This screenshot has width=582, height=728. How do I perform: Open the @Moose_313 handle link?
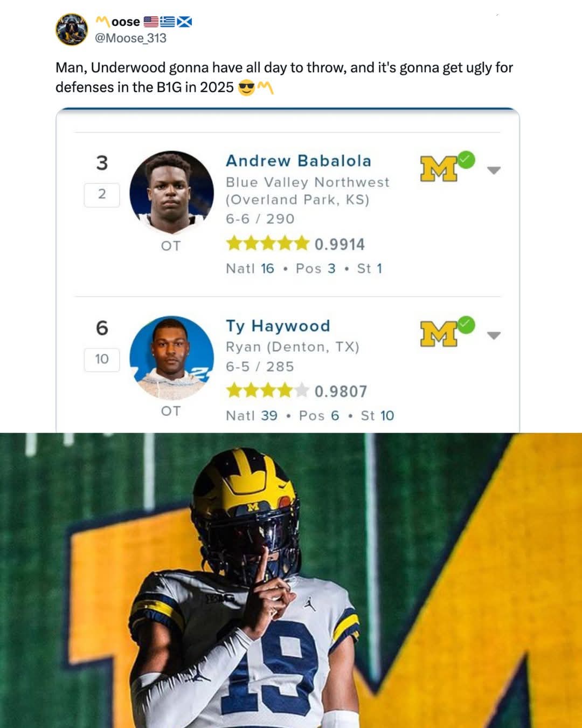tap(130, 38)
